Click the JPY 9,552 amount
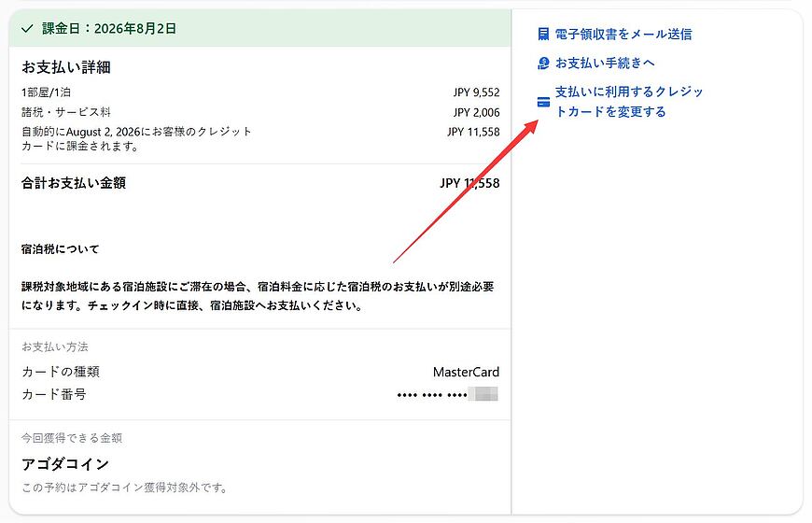This screenshot has width=812, height=523. (x=476, y=92)
